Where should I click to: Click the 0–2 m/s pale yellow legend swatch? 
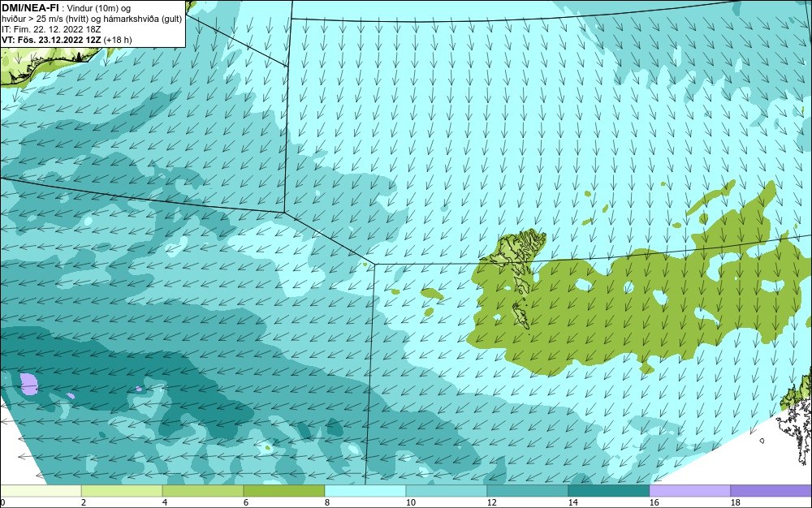(41, 491)
